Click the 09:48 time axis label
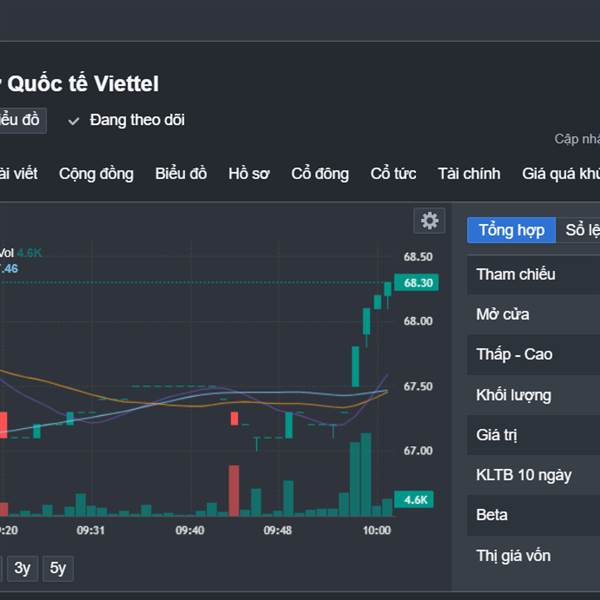The image size is (600, 600). point(278,530)
